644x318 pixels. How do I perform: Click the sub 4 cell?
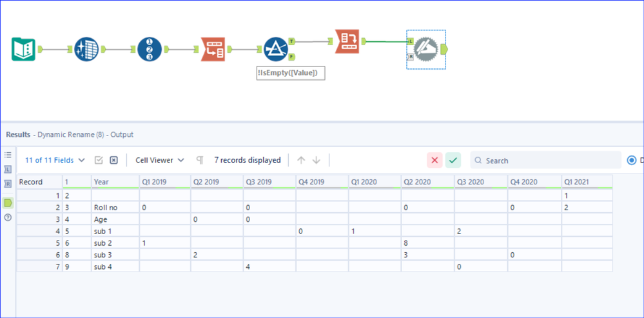click(x=115, y=266)
